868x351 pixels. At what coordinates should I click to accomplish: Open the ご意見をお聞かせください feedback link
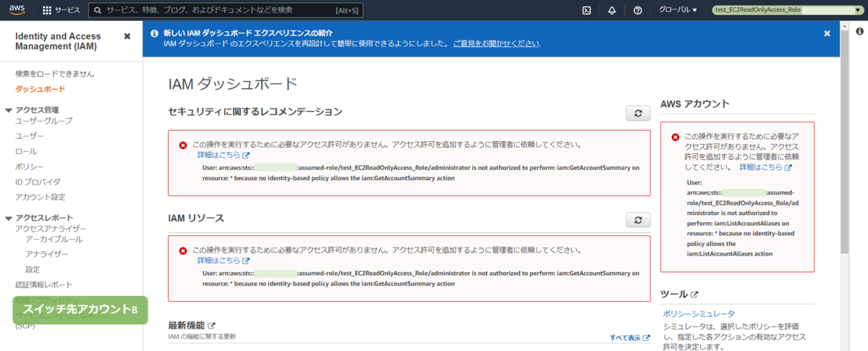pyautogui.click(x=496, y=43)
